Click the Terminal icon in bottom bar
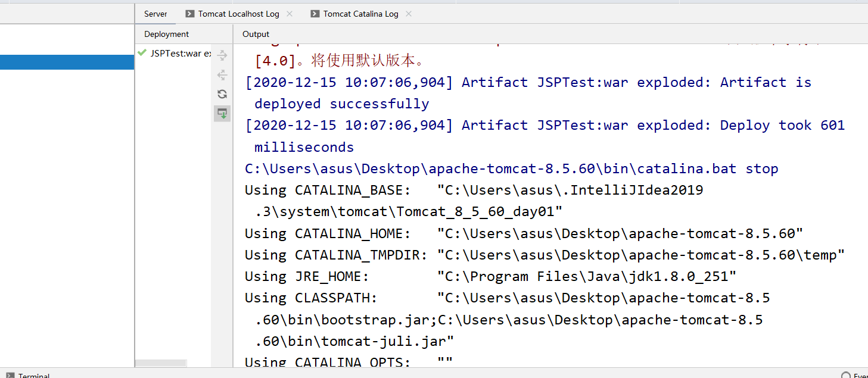The image size is (868, 378). click(10, 375)
